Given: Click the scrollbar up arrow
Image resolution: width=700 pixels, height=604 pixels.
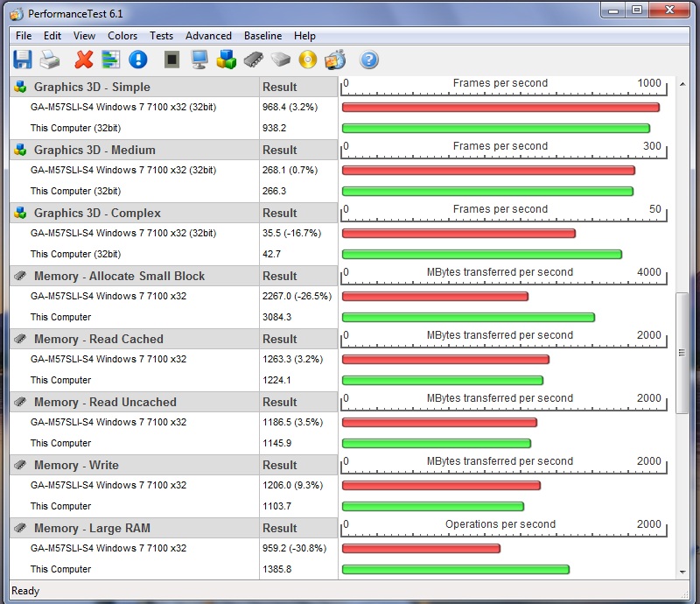Looking at the screenshot, I should coord(682,84).
